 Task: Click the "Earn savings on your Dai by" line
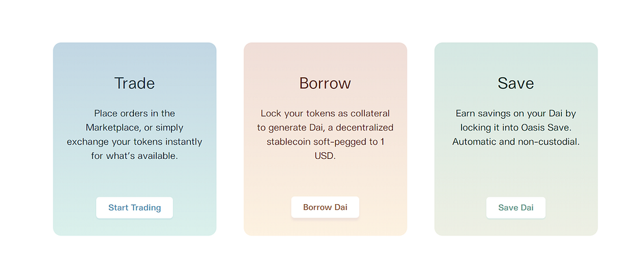[516, 113]
